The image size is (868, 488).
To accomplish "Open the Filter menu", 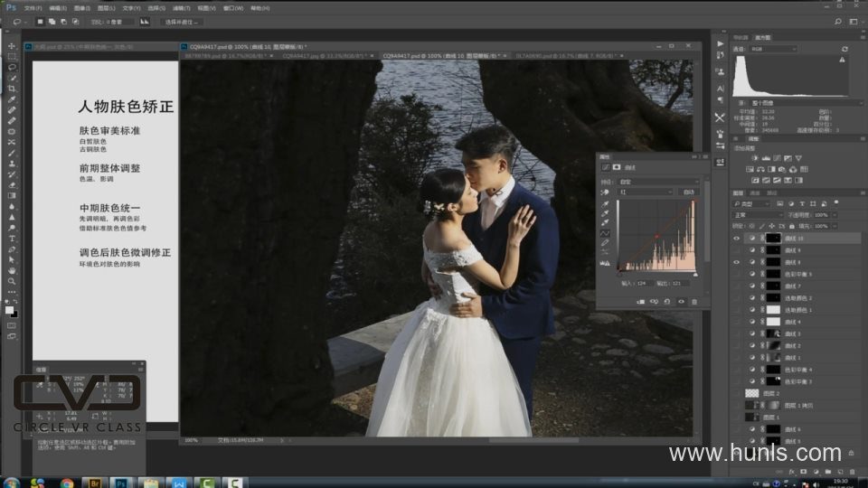I will click(x=182, y=8).
